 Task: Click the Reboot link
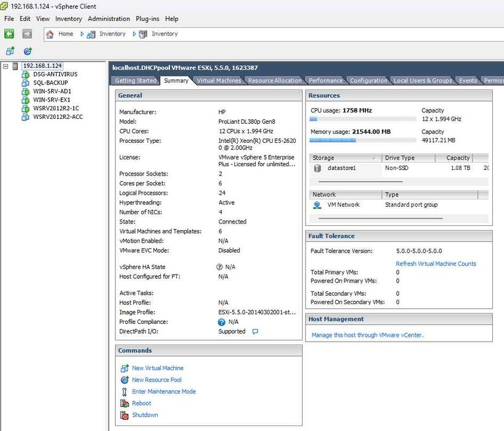tap(142, 403)
